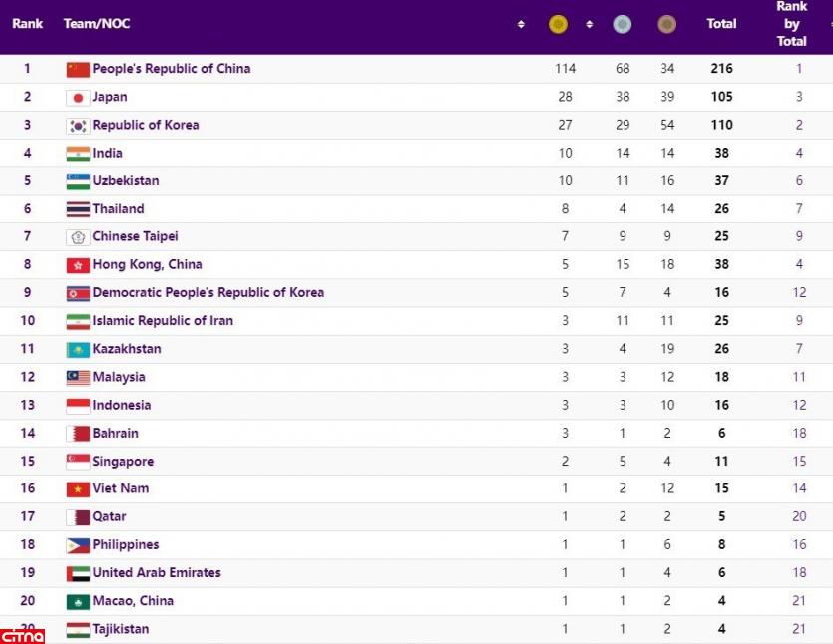Click the China flag icon

coord(78,69)
